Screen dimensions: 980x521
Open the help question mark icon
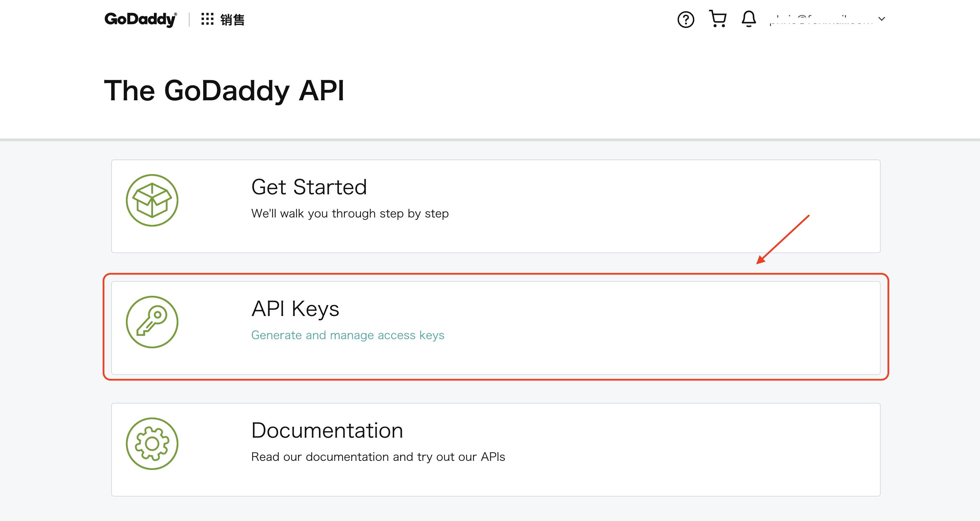(x=686, y=19)
